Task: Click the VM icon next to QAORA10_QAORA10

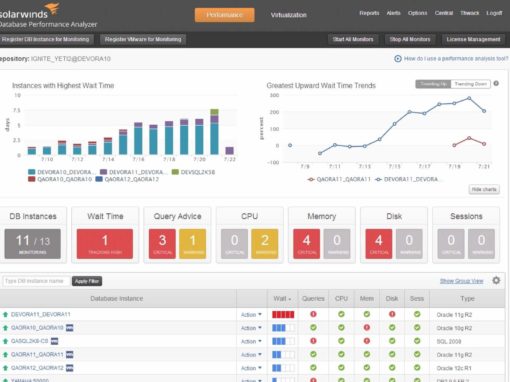Action: click(x=69, y=328)
